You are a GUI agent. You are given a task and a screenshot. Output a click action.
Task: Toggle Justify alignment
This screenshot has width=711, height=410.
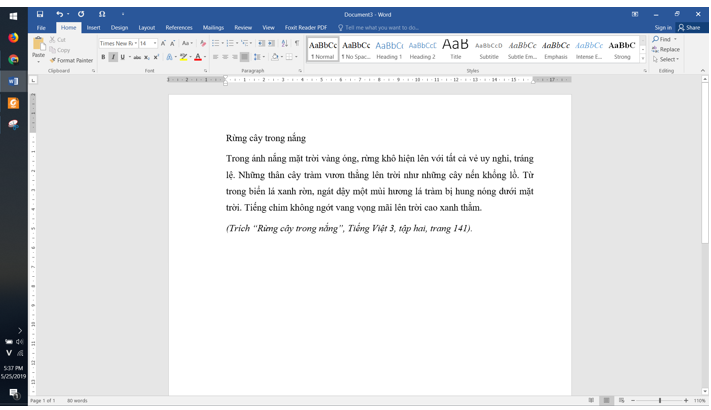(244, 57)
